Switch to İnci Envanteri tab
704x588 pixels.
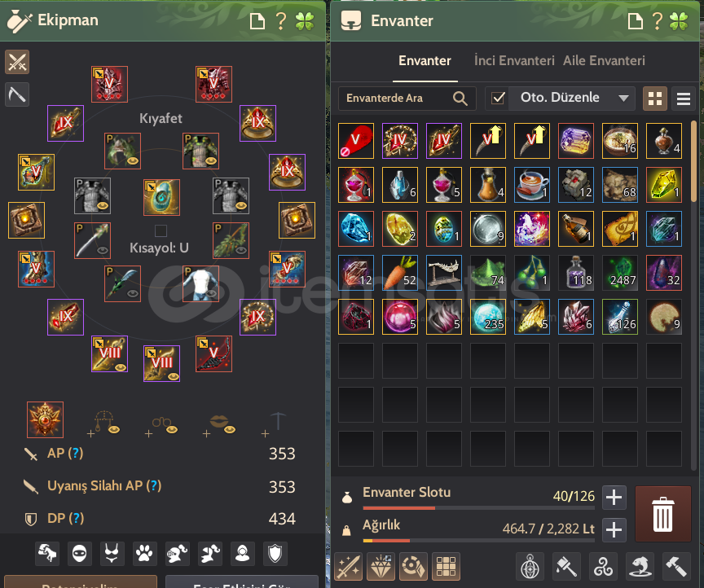514,60
